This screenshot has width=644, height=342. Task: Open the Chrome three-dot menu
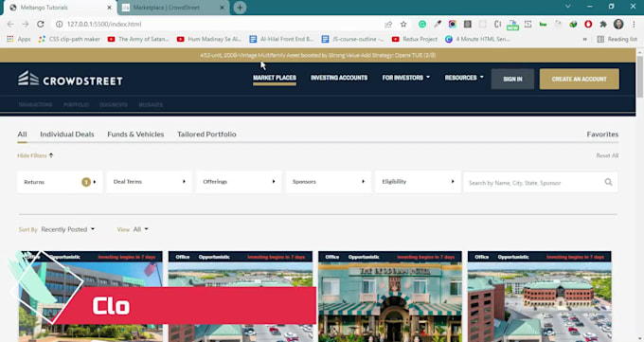[634, 25]
